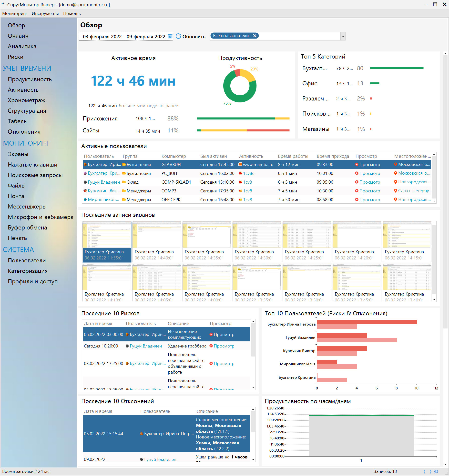The image size is (449, 476).
Task: Sort active users by Время работы column
Action: (293, 156)
